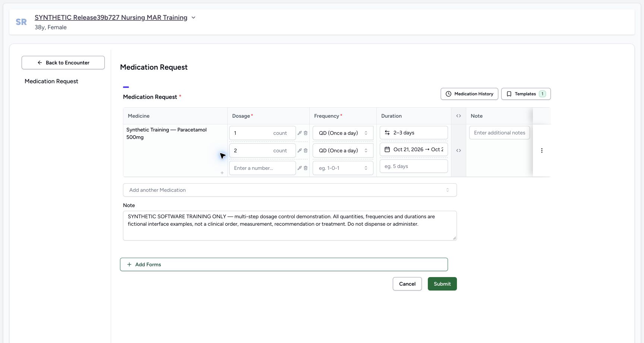Expand the patient name chevron

(x=193, y=18)
